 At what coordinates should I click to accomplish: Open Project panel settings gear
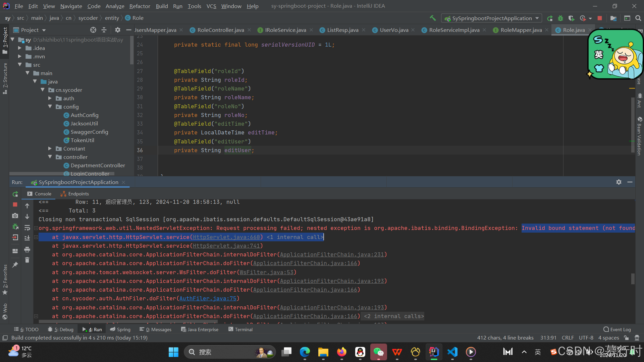118,30
